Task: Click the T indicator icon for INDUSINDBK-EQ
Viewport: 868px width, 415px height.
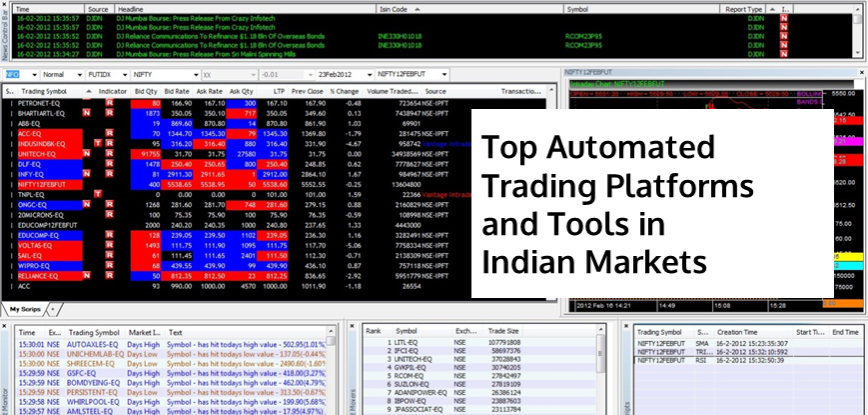Action: coord(97,143)
